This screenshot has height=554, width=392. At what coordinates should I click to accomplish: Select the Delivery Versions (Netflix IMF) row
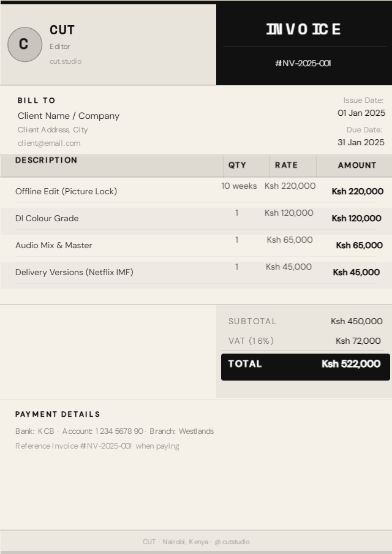[196, 273]
